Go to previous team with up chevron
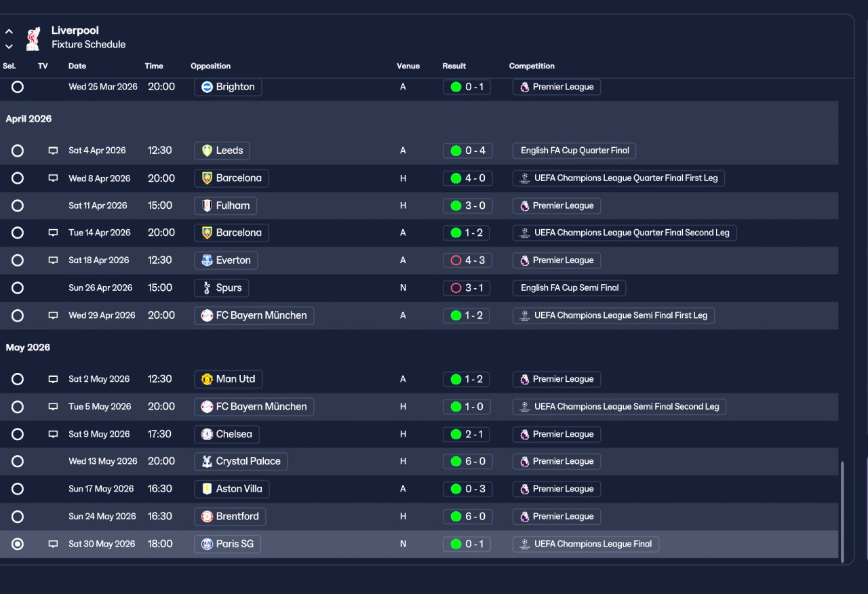Image resolution: width=868 pixels, height=594 pixels. 9,31
